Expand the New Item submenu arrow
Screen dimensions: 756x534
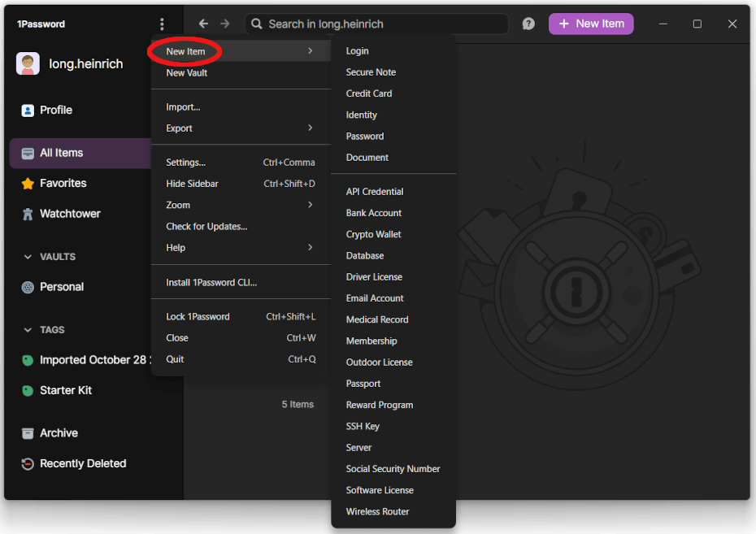[310, 50]
